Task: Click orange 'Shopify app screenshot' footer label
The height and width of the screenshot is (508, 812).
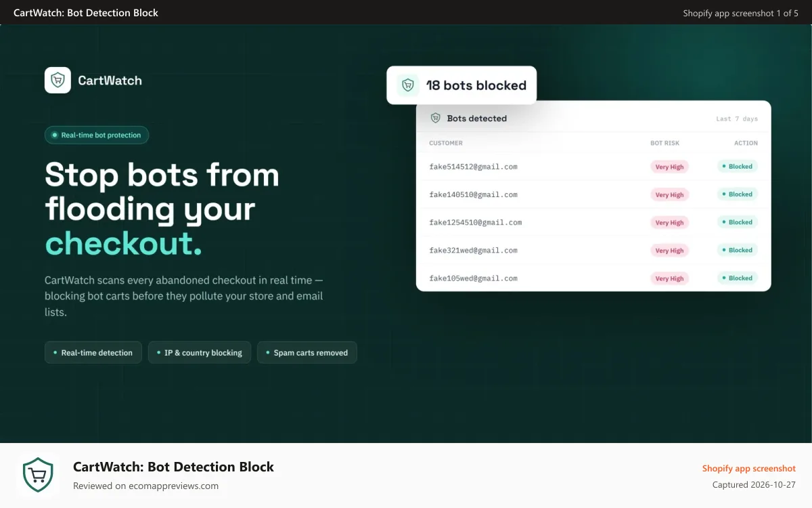Action: click(x=748, y=468)
